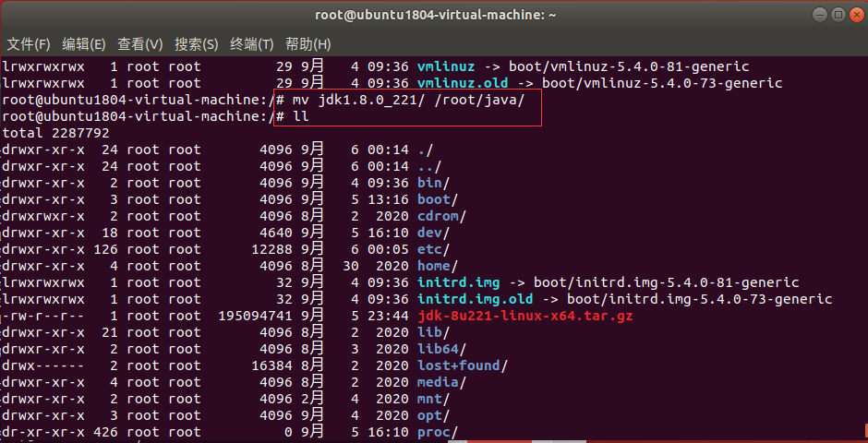Maximize the terminal window

point(838,15)
